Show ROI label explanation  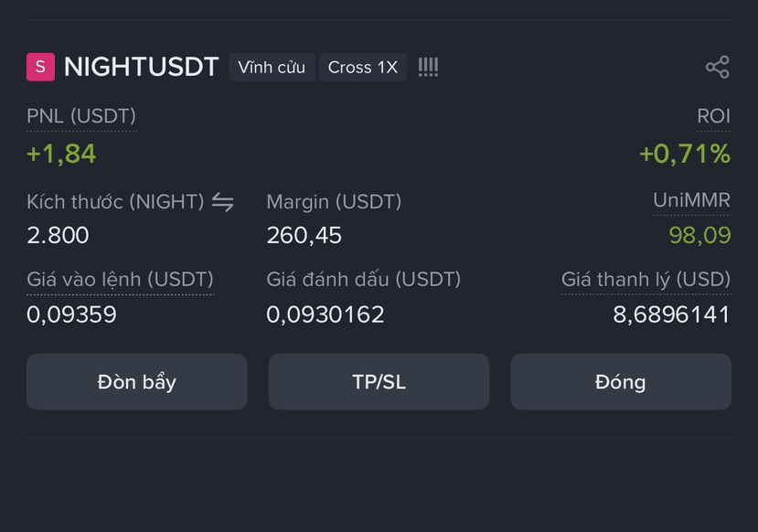713,116
